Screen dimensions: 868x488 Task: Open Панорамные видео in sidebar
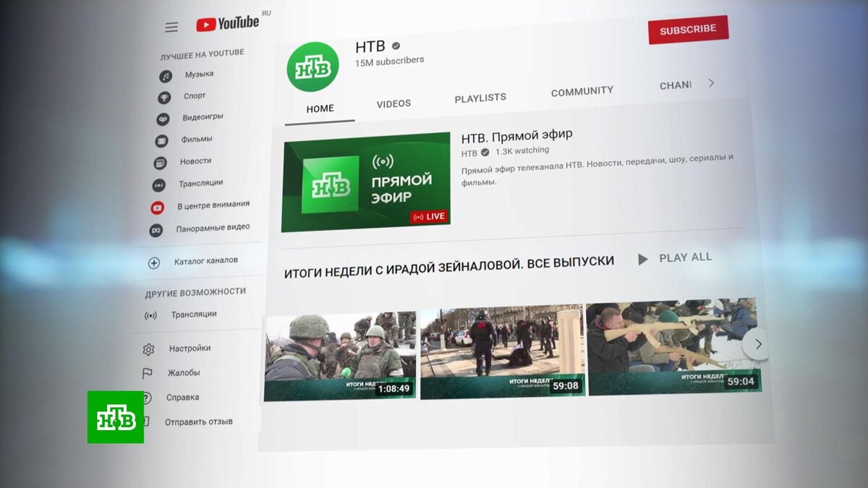point(213,228)
